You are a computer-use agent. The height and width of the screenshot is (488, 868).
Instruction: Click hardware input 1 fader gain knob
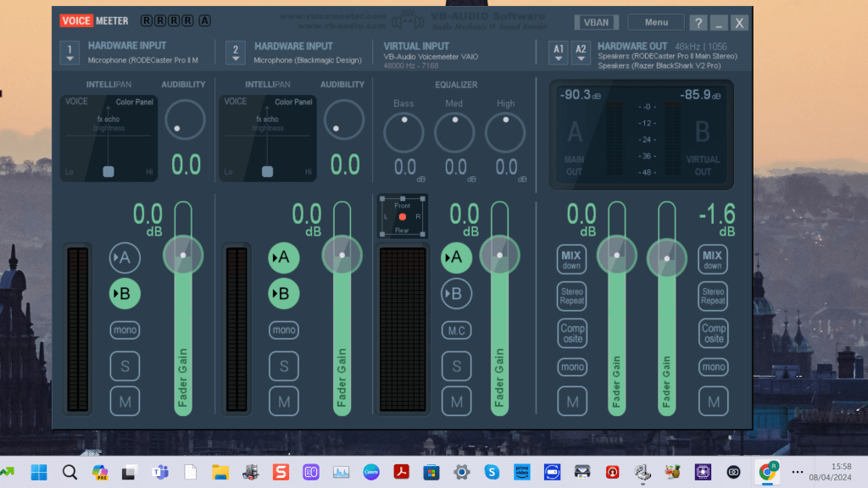183,255
